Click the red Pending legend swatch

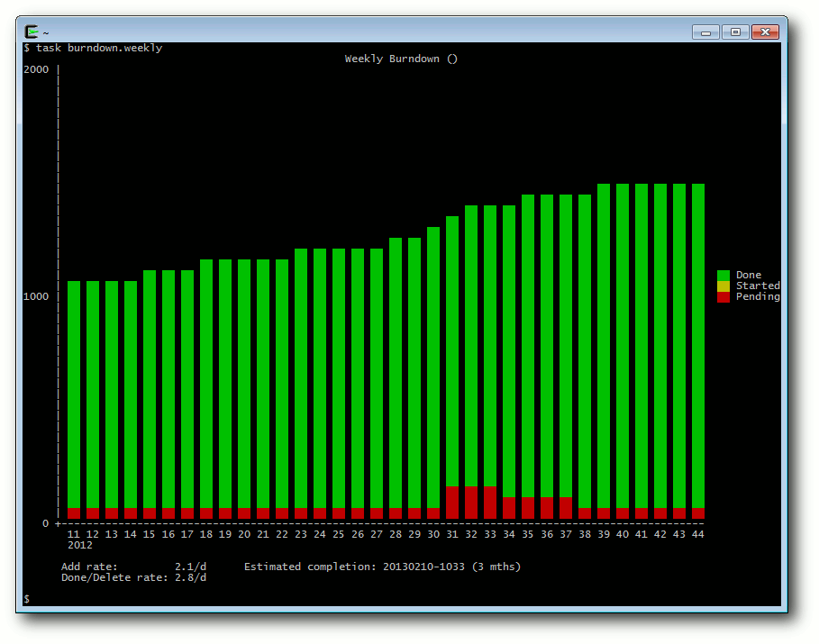pos(723,297)
